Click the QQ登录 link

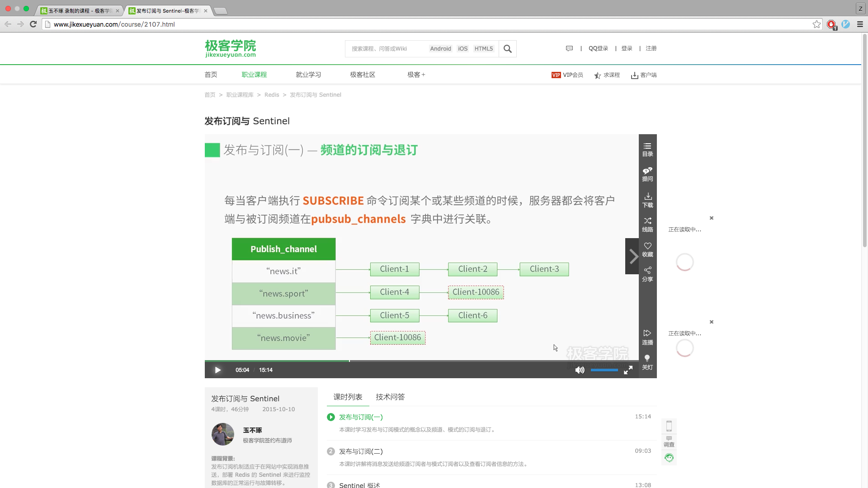click(x=598, y=48)
